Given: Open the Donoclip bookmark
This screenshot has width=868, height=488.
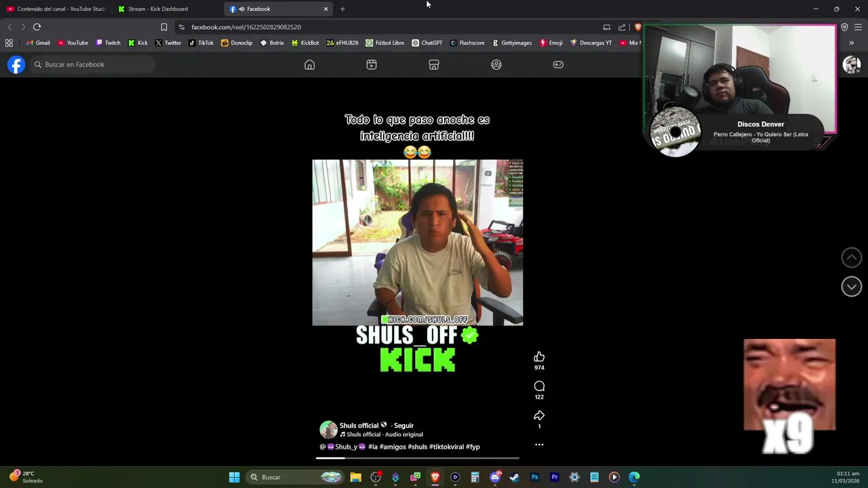Looking at the screenshot, I should (237, 43).
